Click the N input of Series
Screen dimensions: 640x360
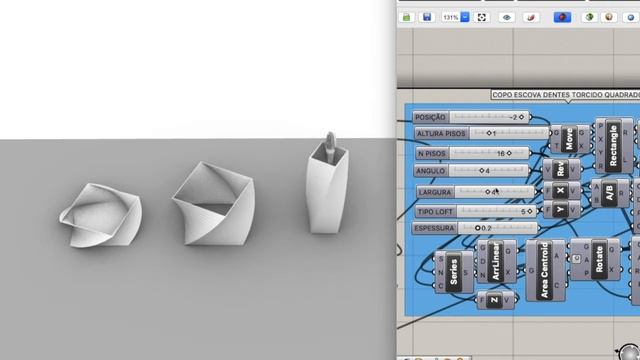pyautogui.click(x=440, y=273)
